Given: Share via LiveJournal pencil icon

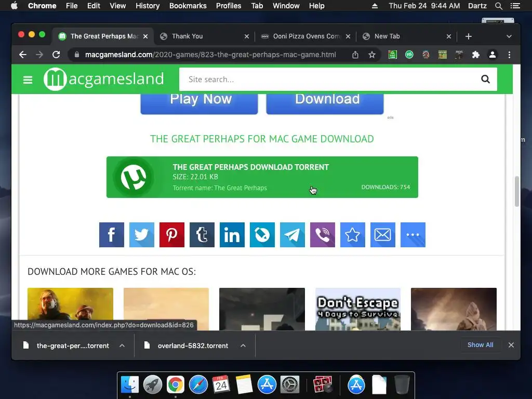Looking at the screenshot, I should 262,235.
